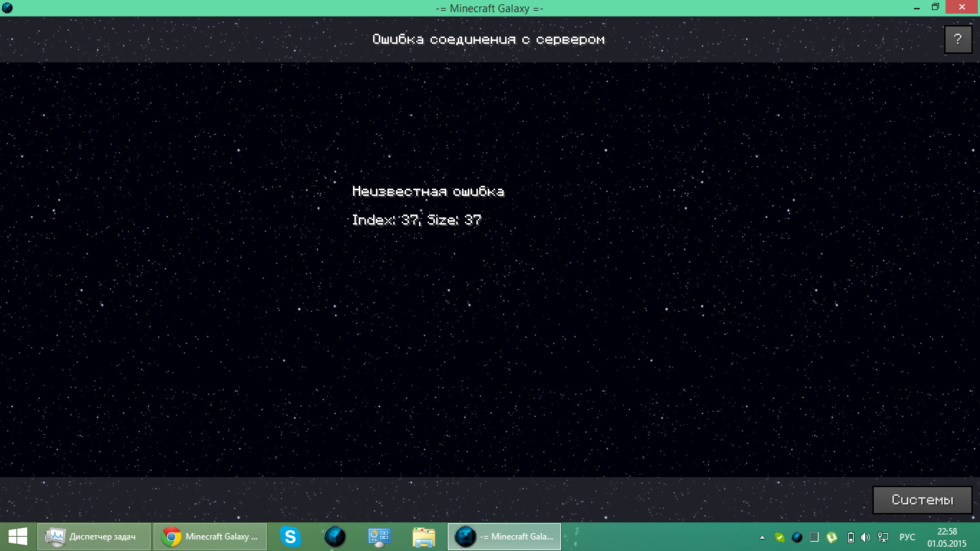Check battery status in system tray
Screen dimensions: 980x551
(x=851, y=537)
